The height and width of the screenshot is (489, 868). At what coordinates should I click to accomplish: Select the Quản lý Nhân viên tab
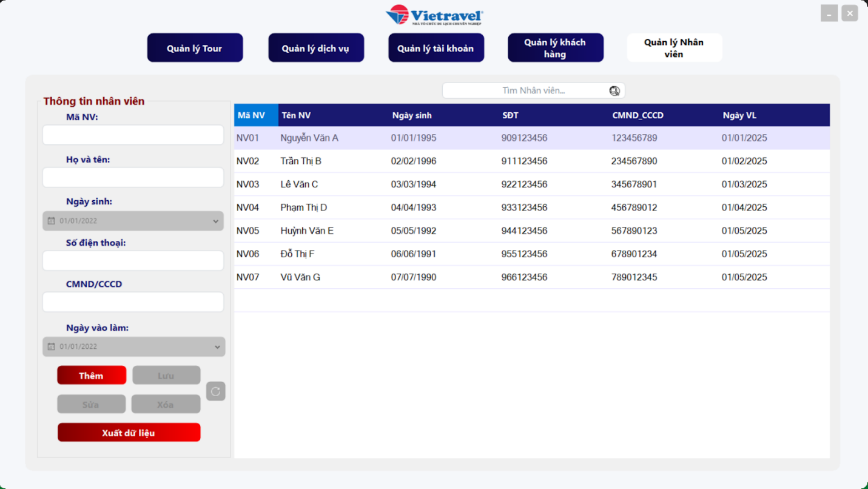click(675, 48)
